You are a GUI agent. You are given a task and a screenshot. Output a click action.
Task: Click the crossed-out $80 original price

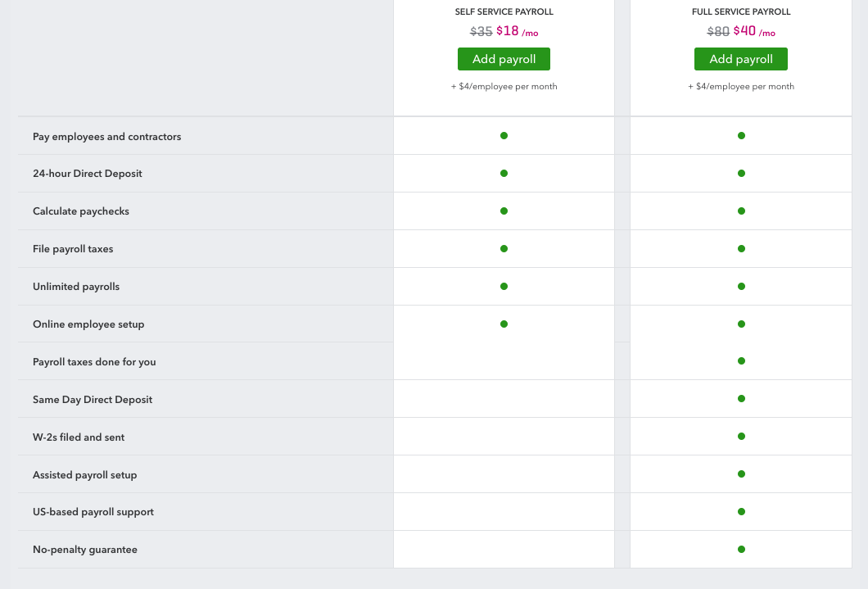[x=718, y=32]
